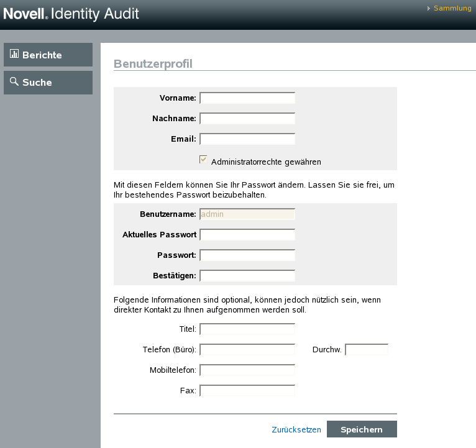Screen dimensions: 476x448
Task: Click the Telefon (Büro) field
Action: tap(247, 349)
